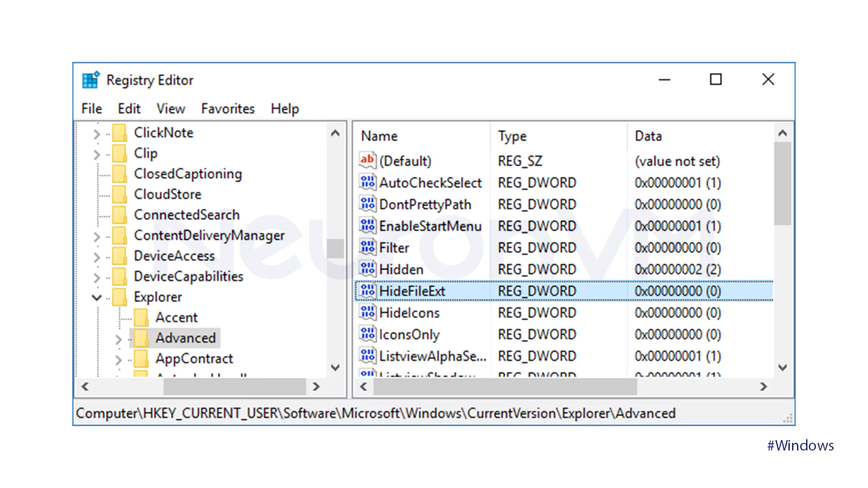
Task: Open the Edit menu
Action: (x=129, y=108)
